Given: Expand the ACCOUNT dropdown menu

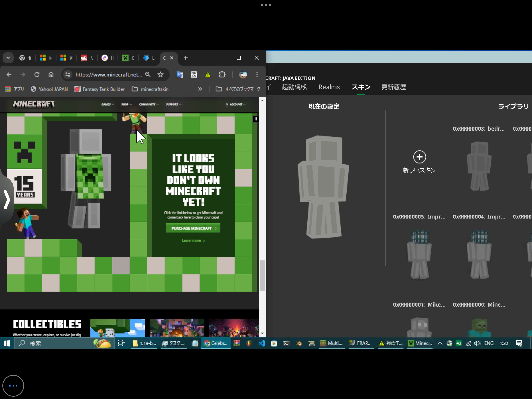Looking at the screenshot, I should coord(235,104).
